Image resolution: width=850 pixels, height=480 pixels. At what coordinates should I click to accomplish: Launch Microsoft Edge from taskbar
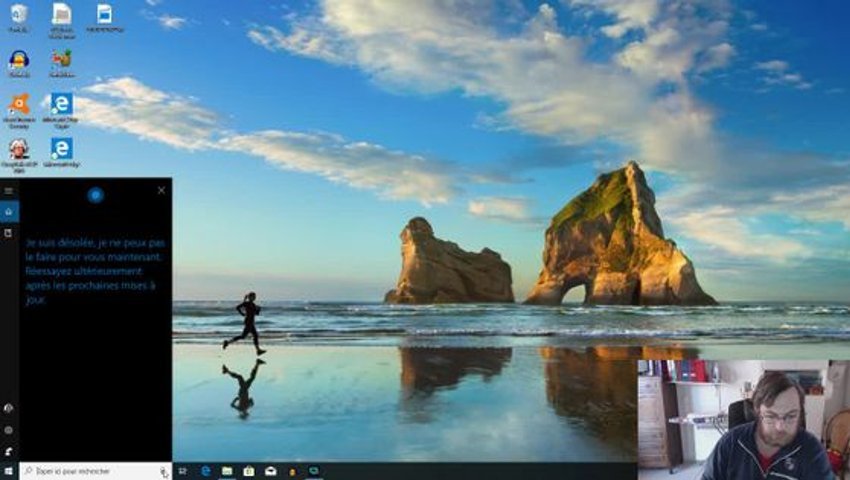click(206, 471)
